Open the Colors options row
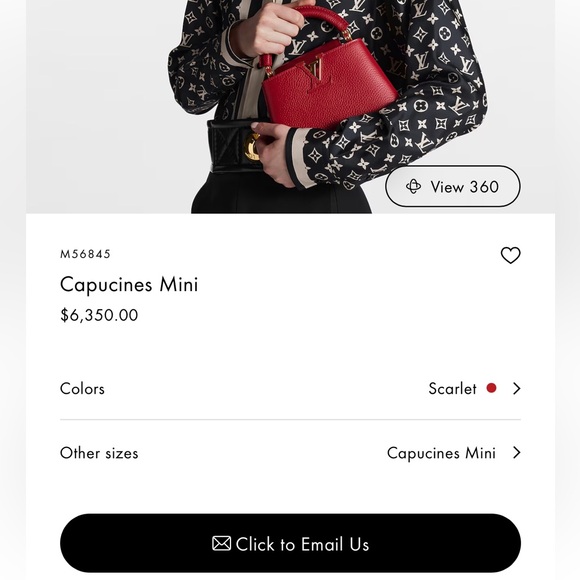The height and width of the screenshot is (580, 580). point(290,388)
